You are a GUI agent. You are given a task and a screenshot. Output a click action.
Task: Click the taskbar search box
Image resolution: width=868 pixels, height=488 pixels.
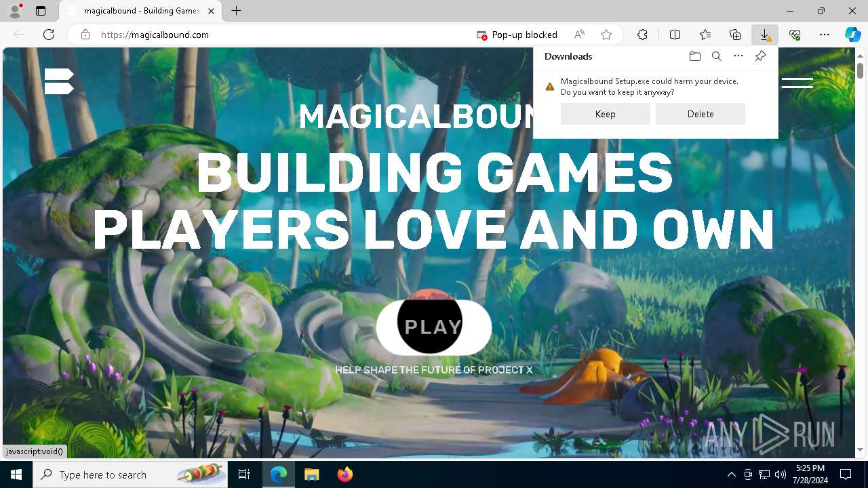(x=130, y=474)
